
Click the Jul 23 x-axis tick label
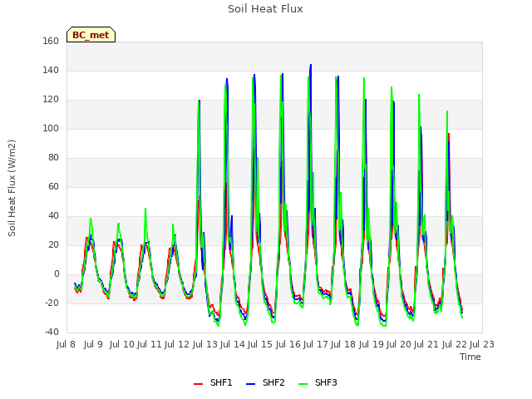(482, 344)
